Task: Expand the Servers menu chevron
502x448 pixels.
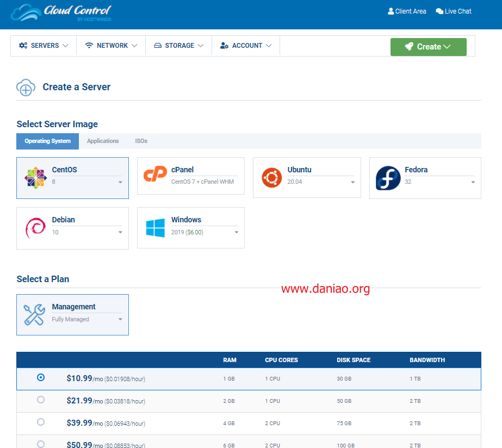Action: (x=65, y=46)
